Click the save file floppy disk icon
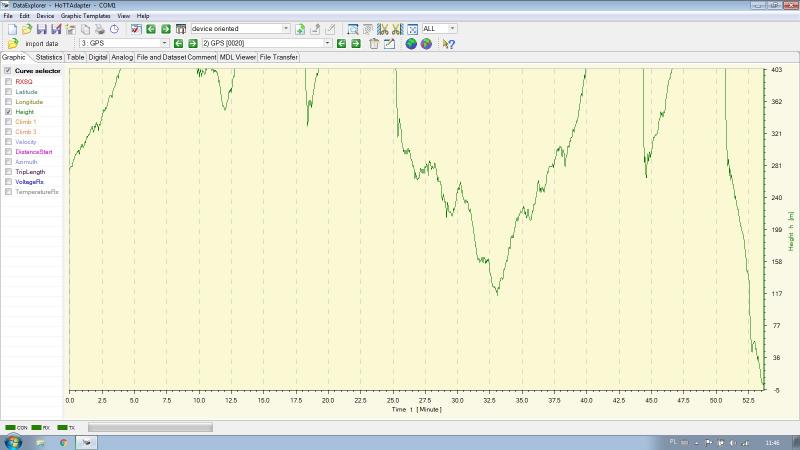Viewport: 800px width, 450px height. (x=42, y=29)
